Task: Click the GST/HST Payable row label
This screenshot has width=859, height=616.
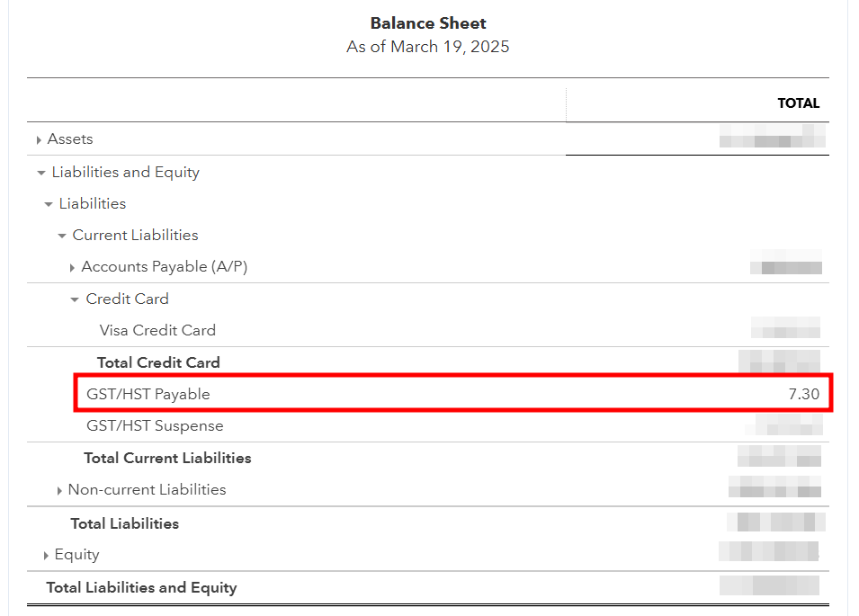Action: tap(148, 394)
